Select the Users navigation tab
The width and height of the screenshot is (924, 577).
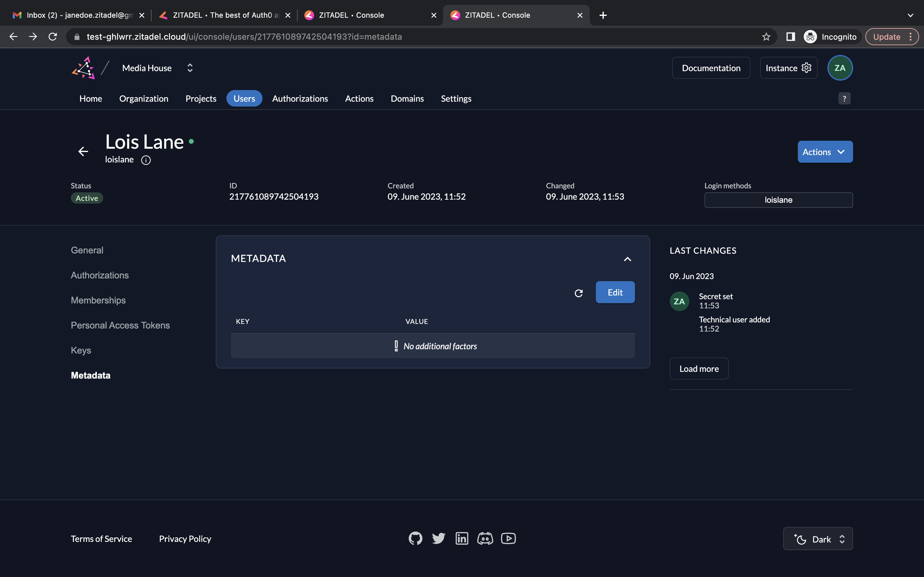coord(244,98)
